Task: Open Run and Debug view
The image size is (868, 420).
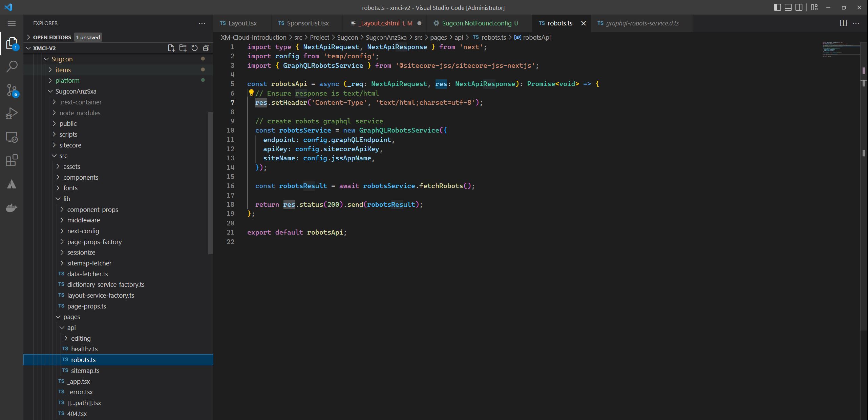Action: (x=12, y=114)
